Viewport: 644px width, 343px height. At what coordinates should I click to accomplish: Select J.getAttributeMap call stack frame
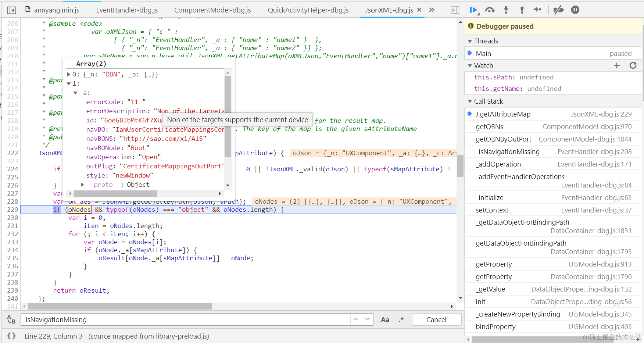pyautogui.click(x=554, y=114)
